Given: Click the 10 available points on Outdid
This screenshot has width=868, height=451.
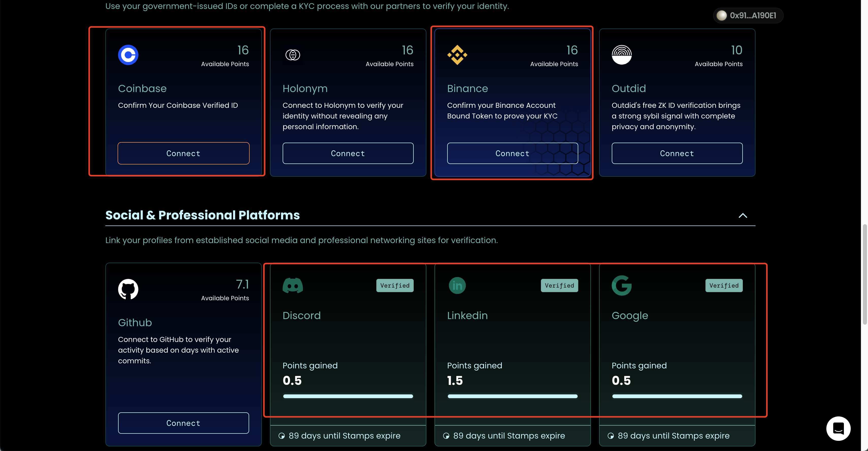Looking at the screenshot, I should pyautogui.click(x=737, y=50).
